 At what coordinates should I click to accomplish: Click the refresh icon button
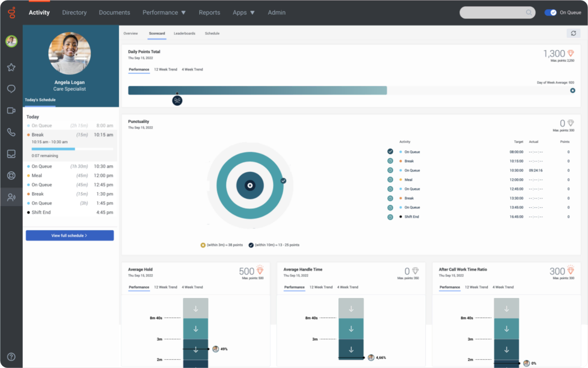(x=573, y=33)
